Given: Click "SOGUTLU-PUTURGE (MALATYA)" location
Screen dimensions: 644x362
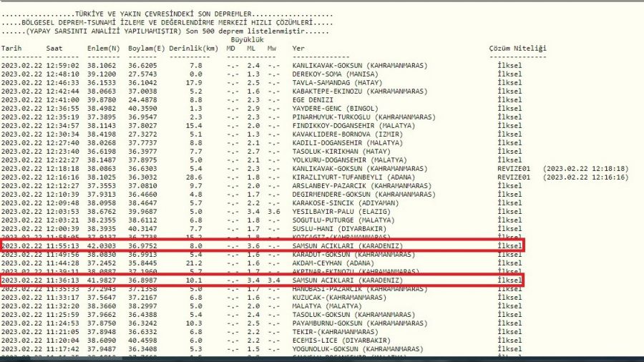Looking at the screenshot, I should pyautogui.click(x=343, y=221).
